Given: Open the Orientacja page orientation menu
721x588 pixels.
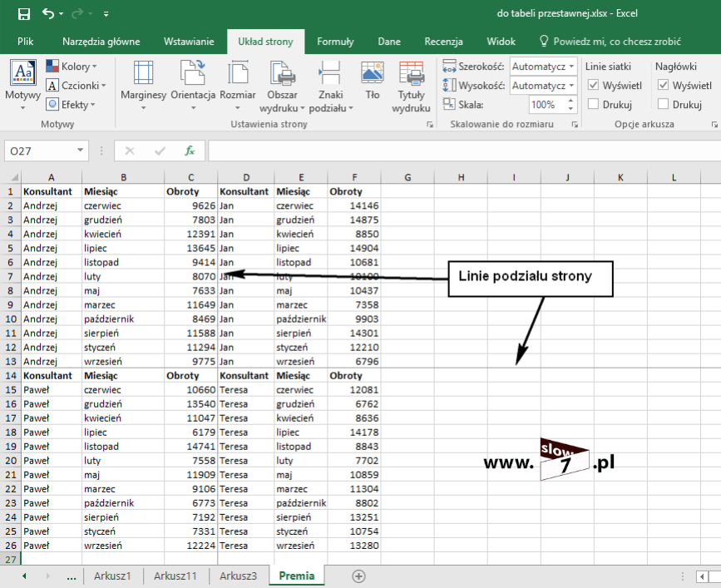Looking at the screenshot, I should pos(193,86).
